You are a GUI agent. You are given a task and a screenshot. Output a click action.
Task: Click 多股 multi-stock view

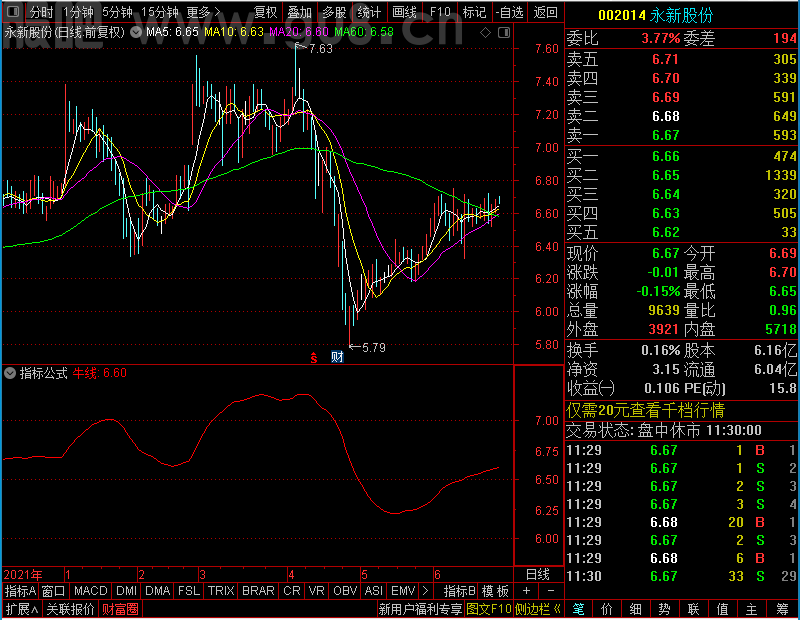click(x=334, y=12)
